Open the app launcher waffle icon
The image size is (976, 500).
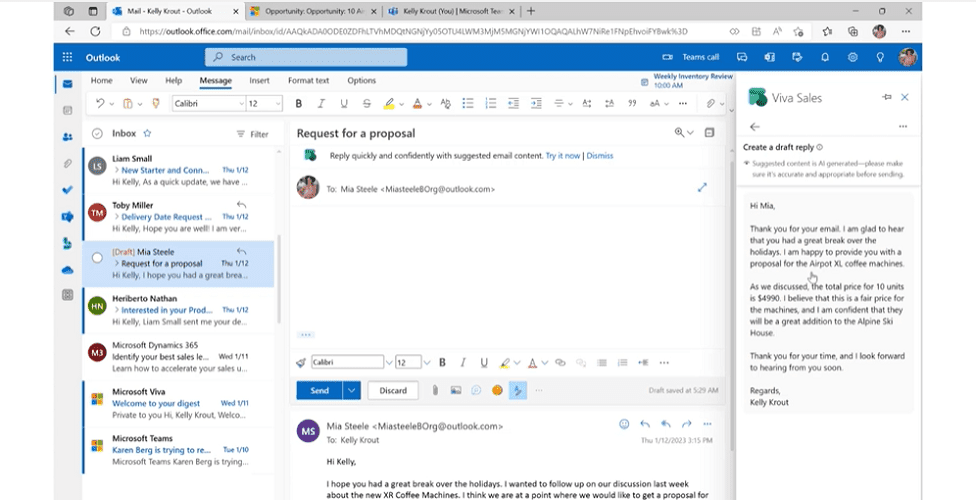coord(67,57)
